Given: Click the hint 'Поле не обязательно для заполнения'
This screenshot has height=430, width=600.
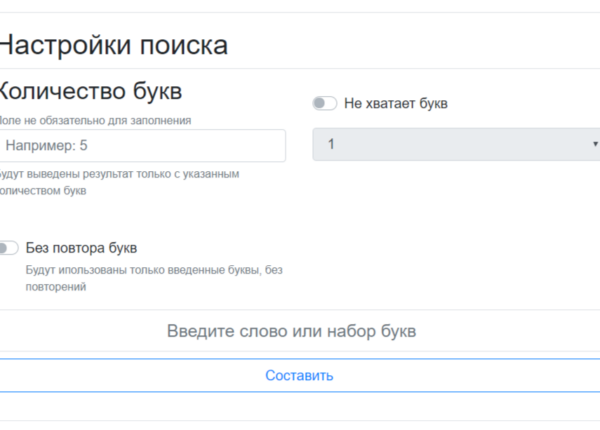Looking at the screenshot, I should [95, 121].
